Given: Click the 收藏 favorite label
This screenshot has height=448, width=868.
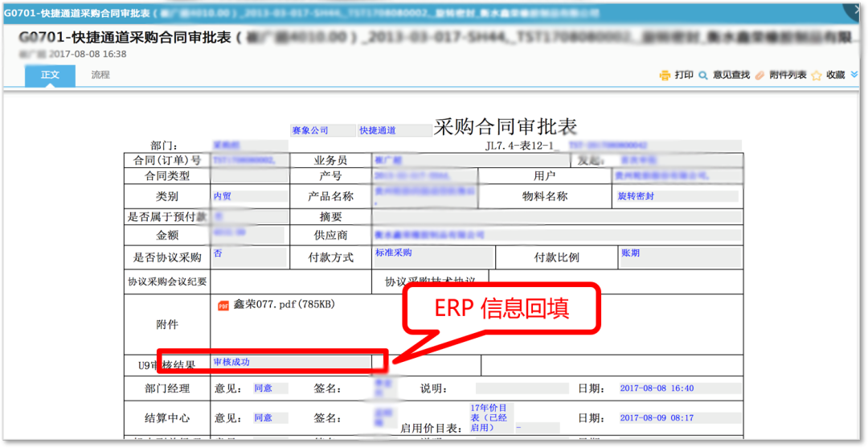Looking at the screenshot, I should (x=835, y=75).
